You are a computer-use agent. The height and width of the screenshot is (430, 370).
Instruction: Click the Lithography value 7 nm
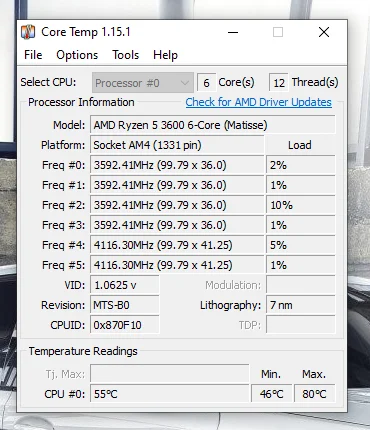pyautogui.click(x=301, y=305)
